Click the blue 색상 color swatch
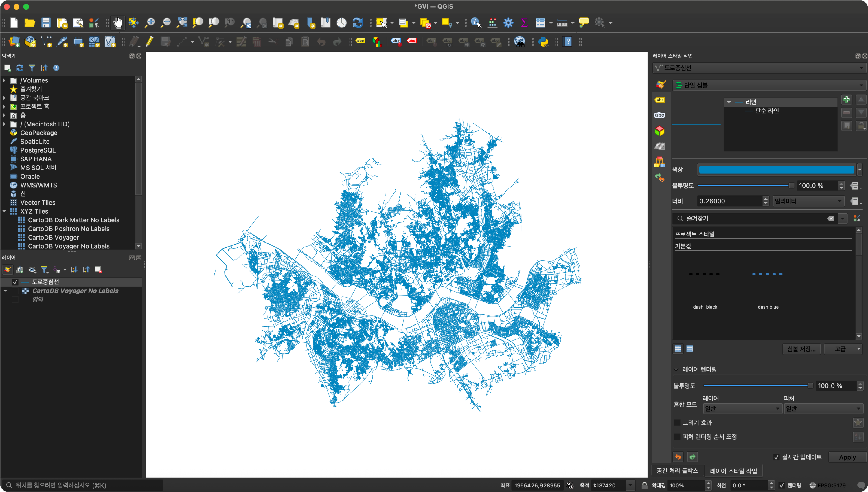 click(x=776, y=170)
